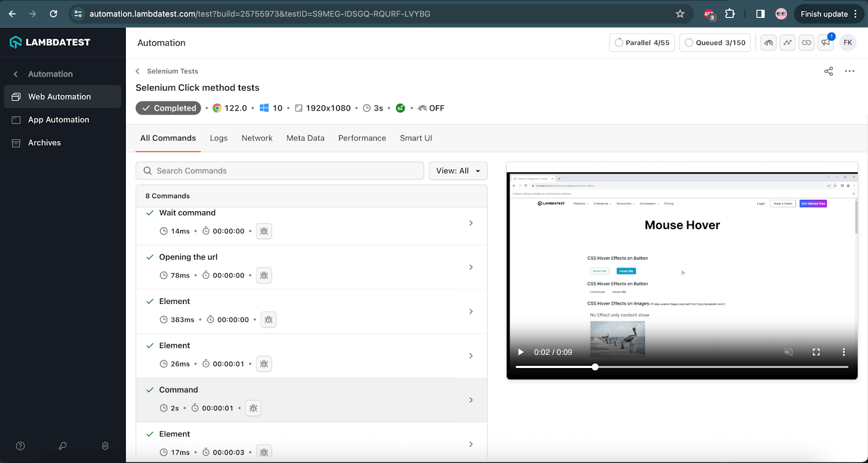
Task: Open the View: All dropdown
Action: tap(458, 171)
